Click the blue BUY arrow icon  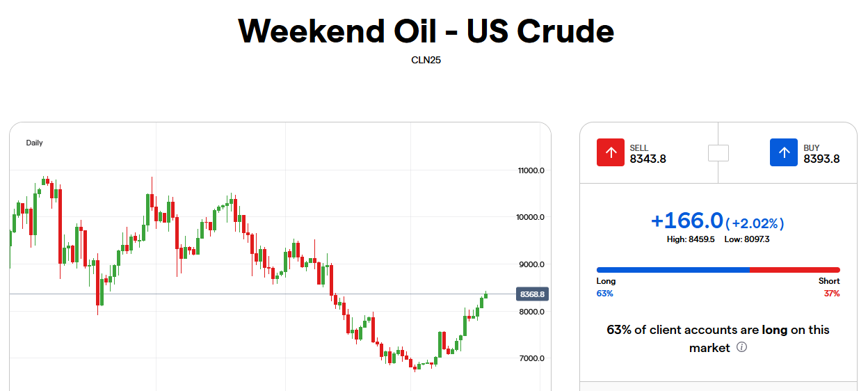(784, 152)
